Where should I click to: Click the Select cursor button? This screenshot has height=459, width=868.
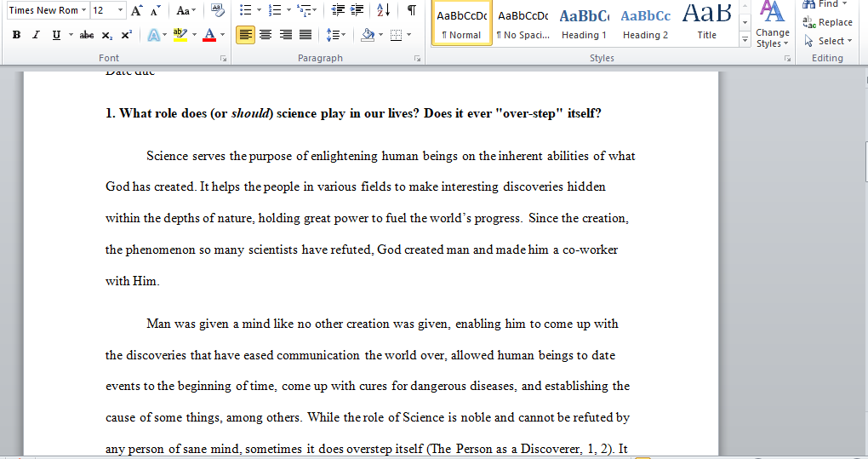[x=827, y=41]
